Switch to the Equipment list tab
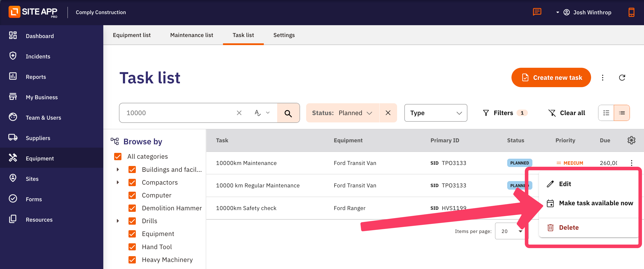 (x=132, y=35)
